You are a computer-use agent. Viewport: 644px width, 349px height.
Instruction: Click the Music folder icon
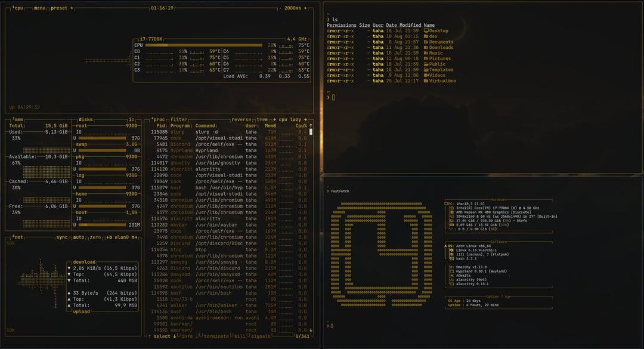click(426, 53)
